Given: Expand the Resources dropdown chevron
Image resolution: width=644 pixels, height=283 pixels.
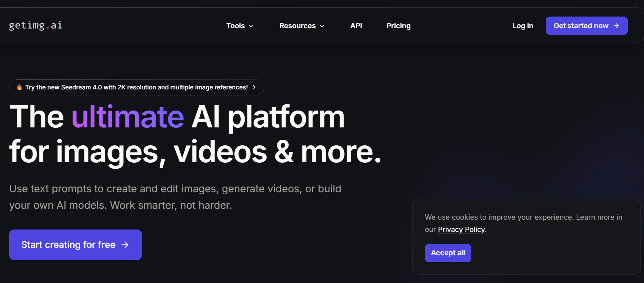Looking at the screenshot, I should click(x=322, y=26).
